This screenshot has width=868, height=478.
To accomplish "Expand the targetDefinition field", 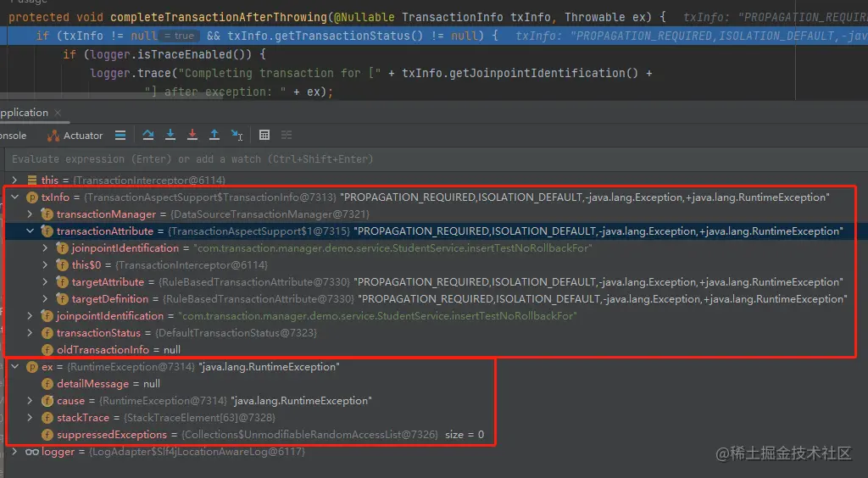I will tap(46, 298).
